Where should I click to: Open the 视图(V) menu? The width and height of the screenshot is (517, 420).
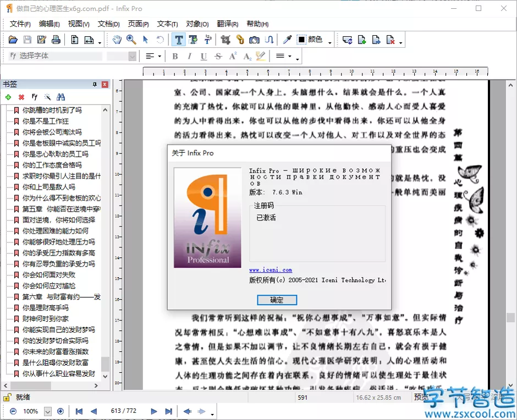coord(79,24)
